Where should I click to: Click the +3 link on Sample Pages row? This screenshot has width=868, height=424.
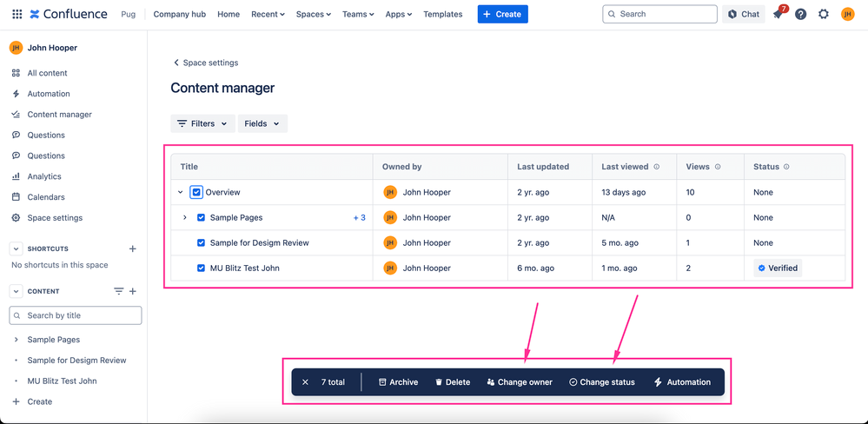click(359, 217)
